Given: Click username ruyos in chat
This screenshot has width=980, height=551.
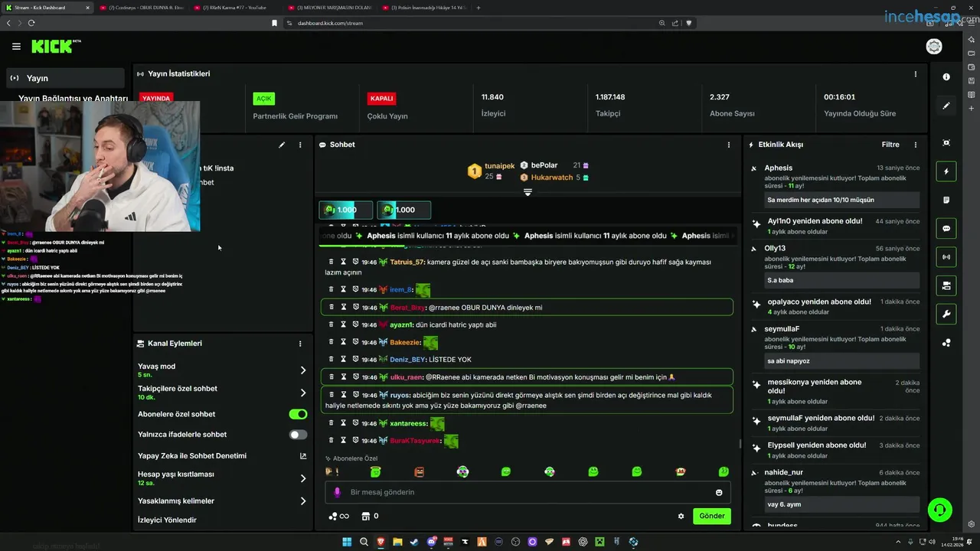Looking at the screenshot, I should 400,395.
